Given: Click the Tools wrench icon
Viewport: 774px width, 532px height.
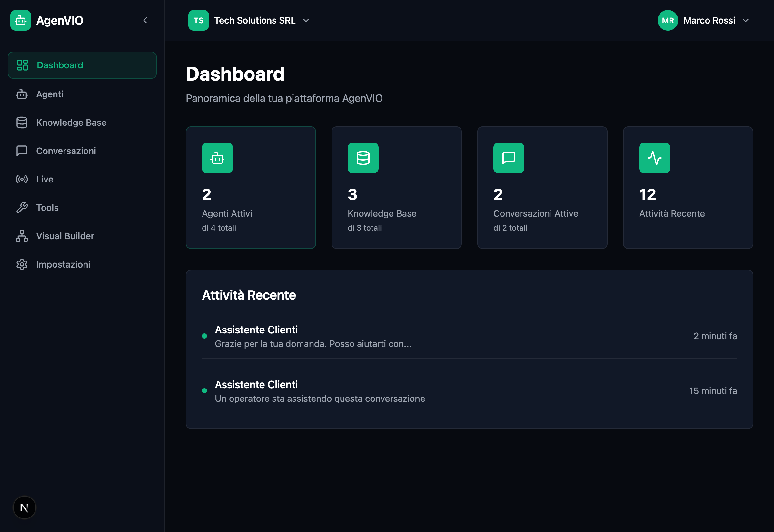Looking at the screenshot, I should coord(22,207).
